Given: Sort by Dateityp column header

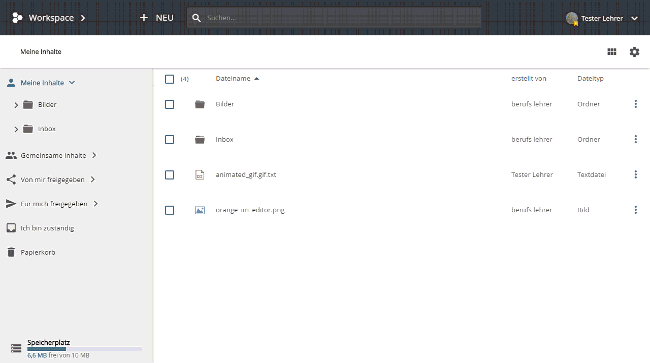Looking at the screenshot, I should click(x=590, y=79).
